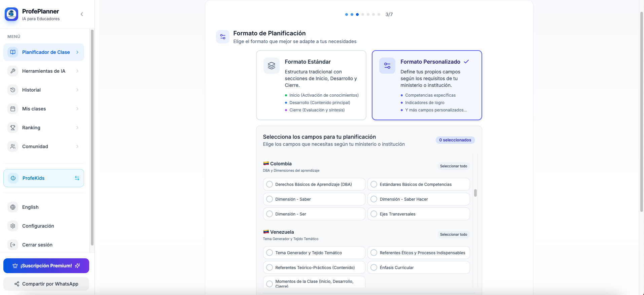Select Referentes Teórico-Prácticos (Contenido) field
This screenshot has height=295, width=644.
coord(314,267)
